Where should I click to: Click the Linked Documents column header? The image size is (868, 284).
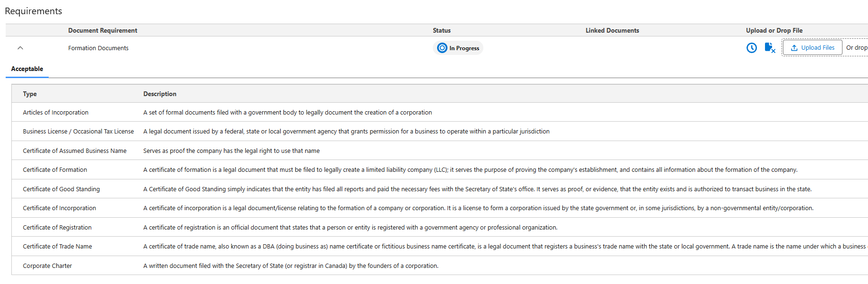click(612, 30)
